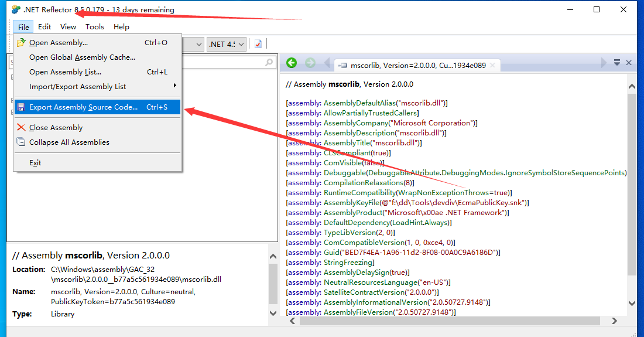644x337 pixels.
Task: Click the Open Assembly folder icon
Action: coord(21,42)
